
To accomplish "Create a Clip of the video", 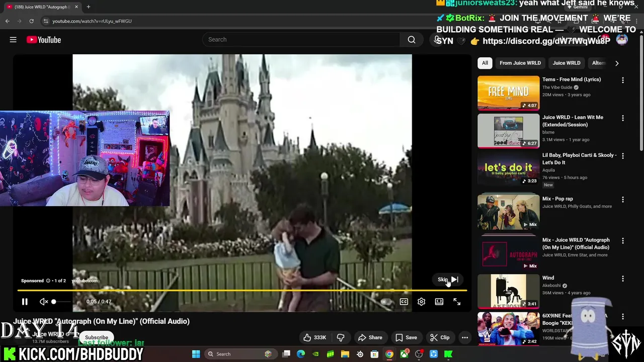I will 440,337.
